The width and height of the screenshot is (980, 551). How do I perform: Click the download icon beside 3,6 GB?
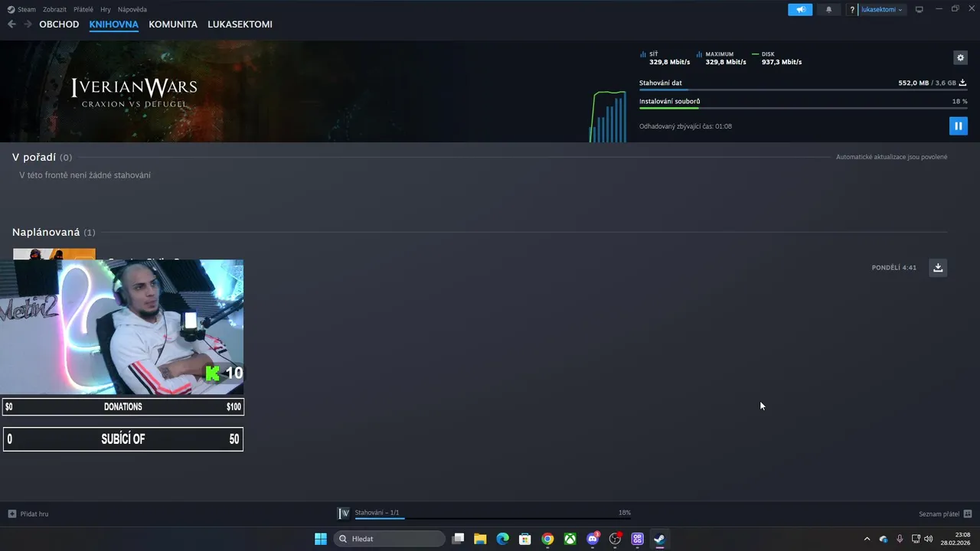[962, 83]
